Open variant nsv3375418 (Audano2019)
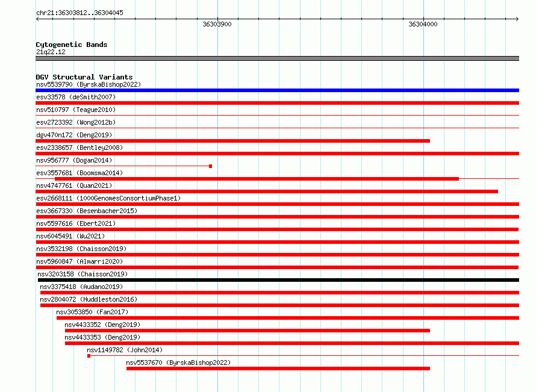536x392 pixels. pyautogui.click(x=81, y=287)
